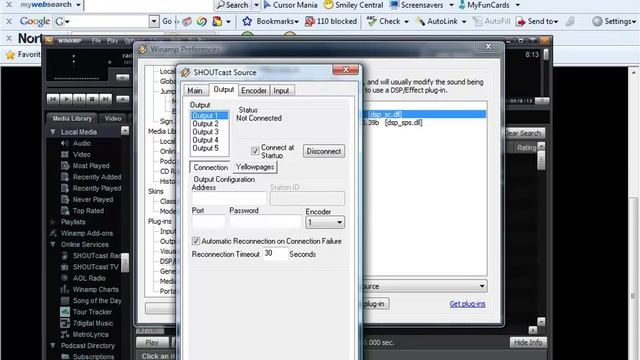This screenshot has width=640, height=360.
Task: Click Winamp previous track button
Action: 53,99
